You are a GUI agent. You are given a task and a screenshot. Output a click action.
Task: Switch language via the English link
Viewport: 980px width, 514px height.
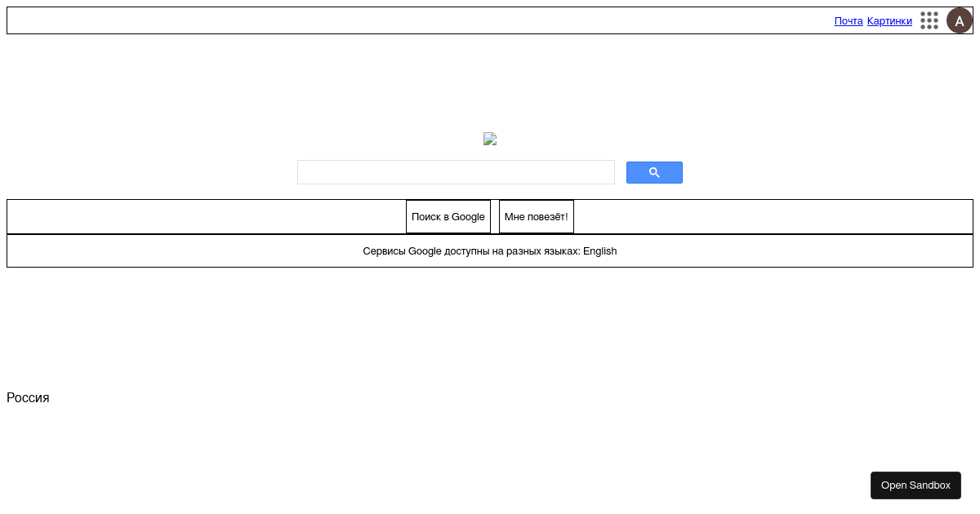(x=600, y=251)
